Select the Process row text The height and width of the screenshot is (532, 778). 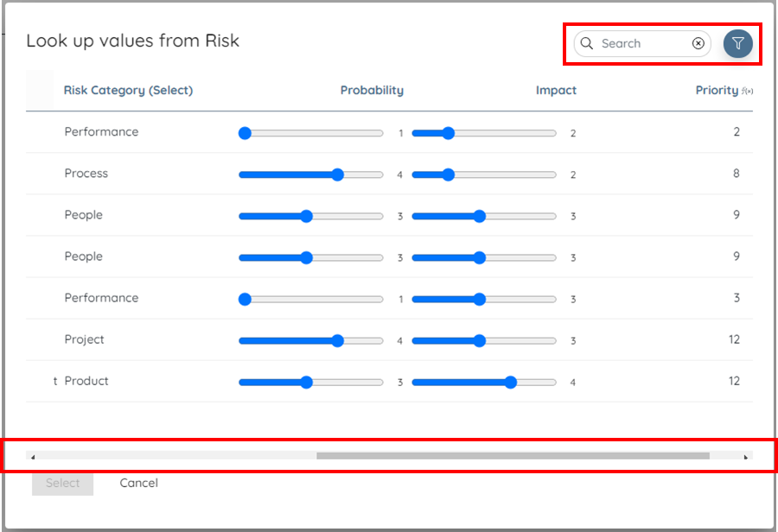click(86, 173)
